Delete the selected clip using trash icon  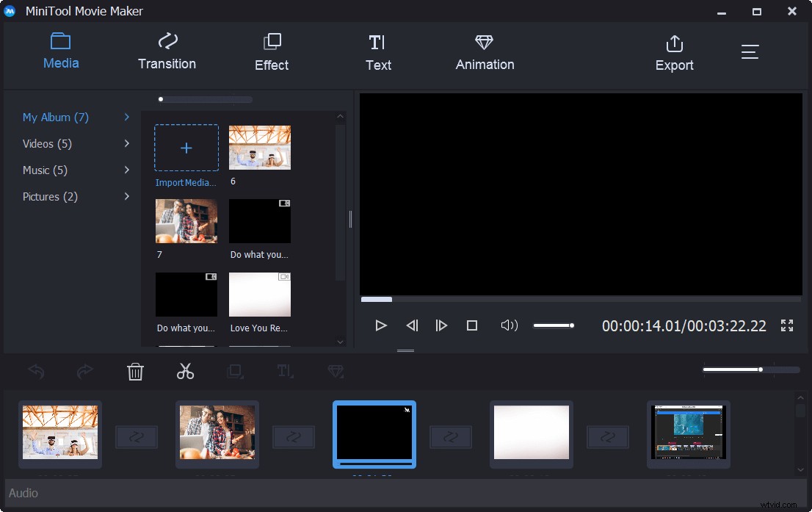(x=135, y=372)
